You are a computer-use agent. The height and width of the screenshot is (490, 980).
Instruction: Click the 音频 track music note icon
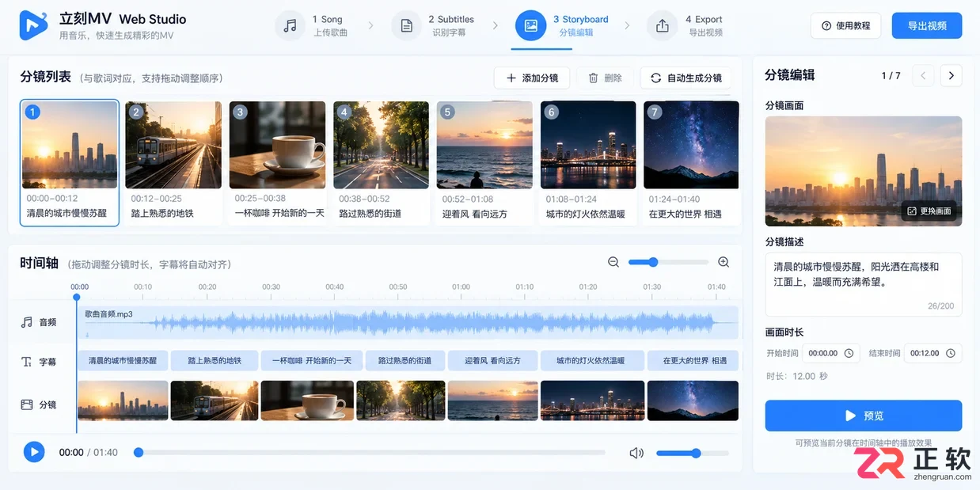tap(27, 322)
